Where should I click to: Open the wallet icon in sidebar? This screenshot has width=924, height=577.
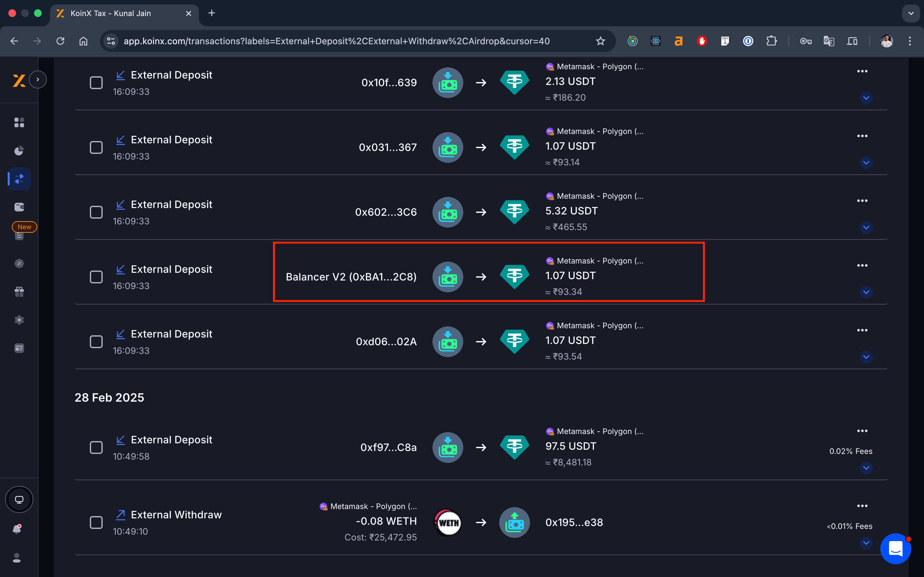pyautogui.click(x=19, y=207)
